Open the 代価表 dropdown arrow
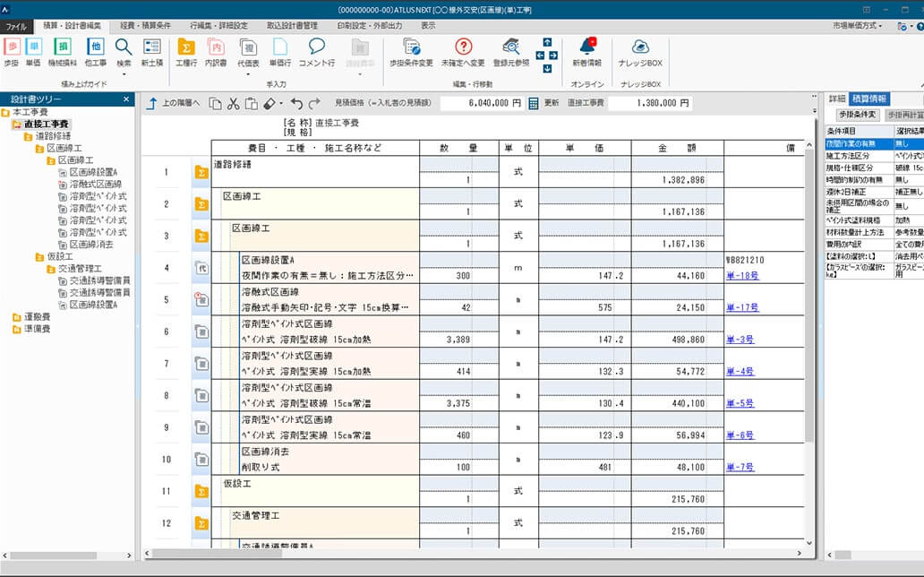The width and height of the screenshot is (924, 577). 248,74
